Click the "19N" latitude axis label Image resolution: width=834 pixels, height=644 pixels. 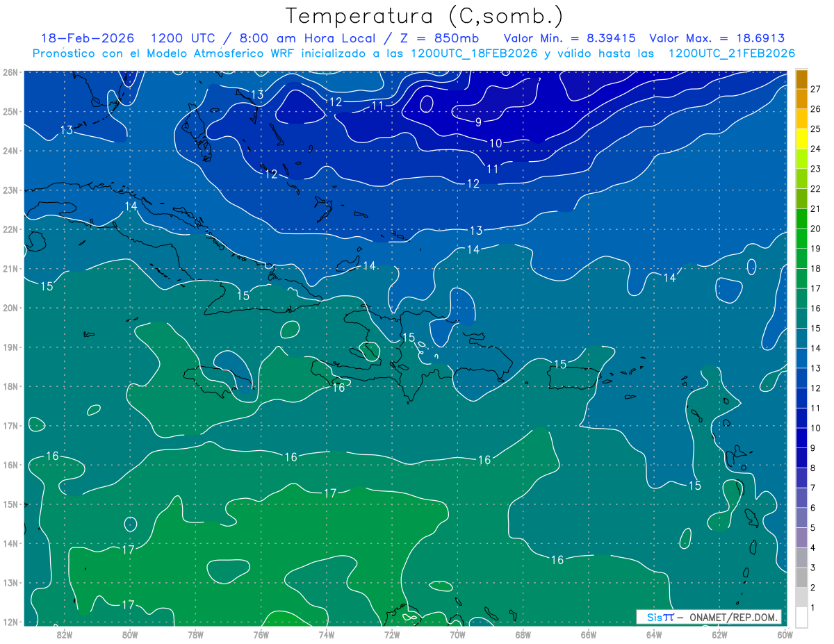click(x=10, y=347)
